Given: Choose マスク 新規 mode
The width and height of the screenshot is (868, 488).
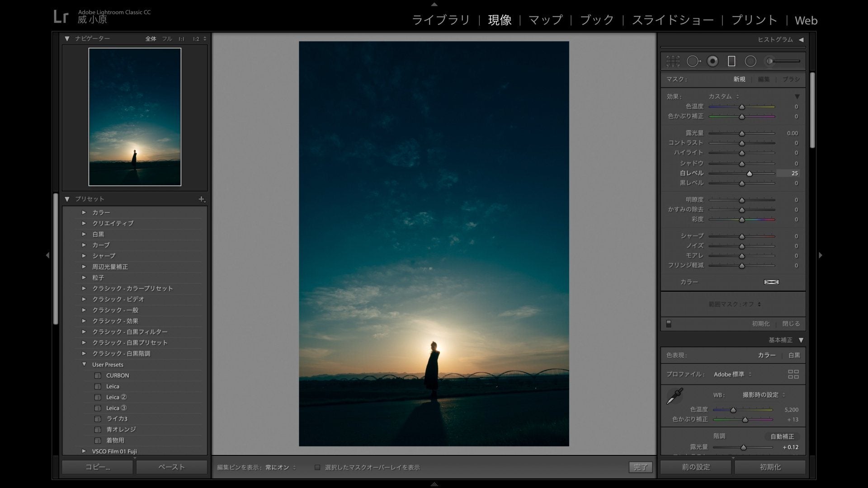Looking at the screenshot, I should [x=739, y=79].
